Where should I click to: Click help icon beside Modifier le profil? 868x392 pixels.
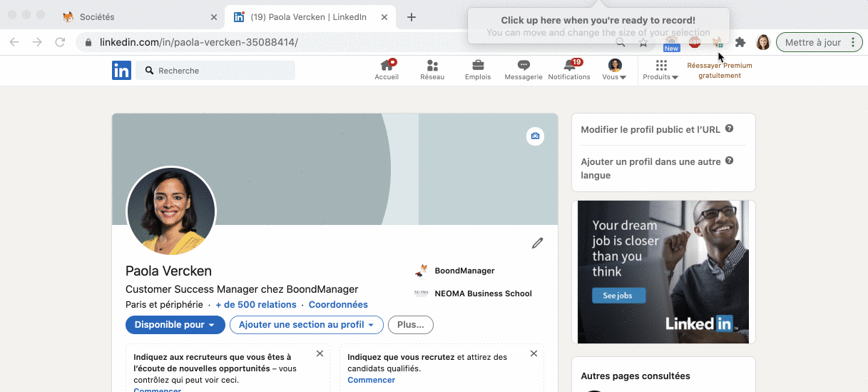pyautogui.click(x=729, y=129)
